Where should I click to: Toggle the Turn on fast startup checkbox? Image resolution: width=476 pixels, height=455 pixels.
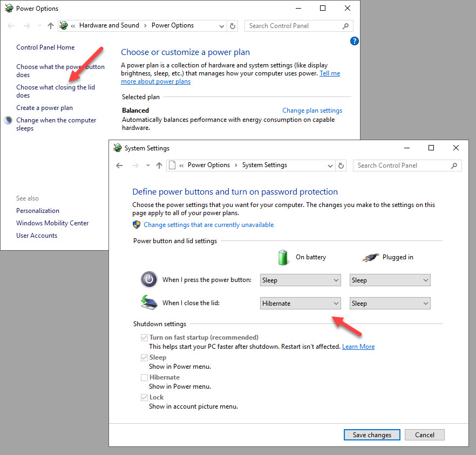click(x=144, y=337)
